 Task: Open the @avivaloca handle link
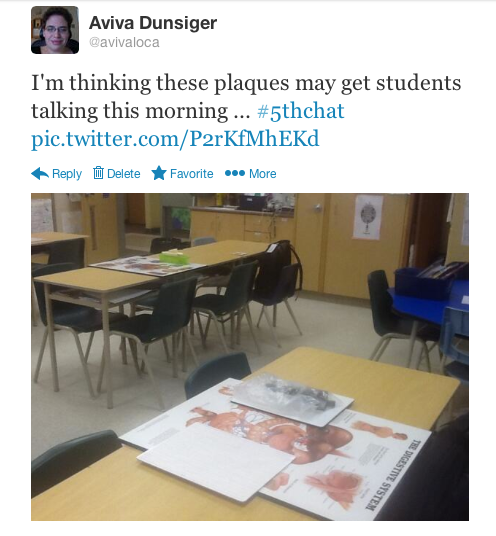(x=124, y=43)
